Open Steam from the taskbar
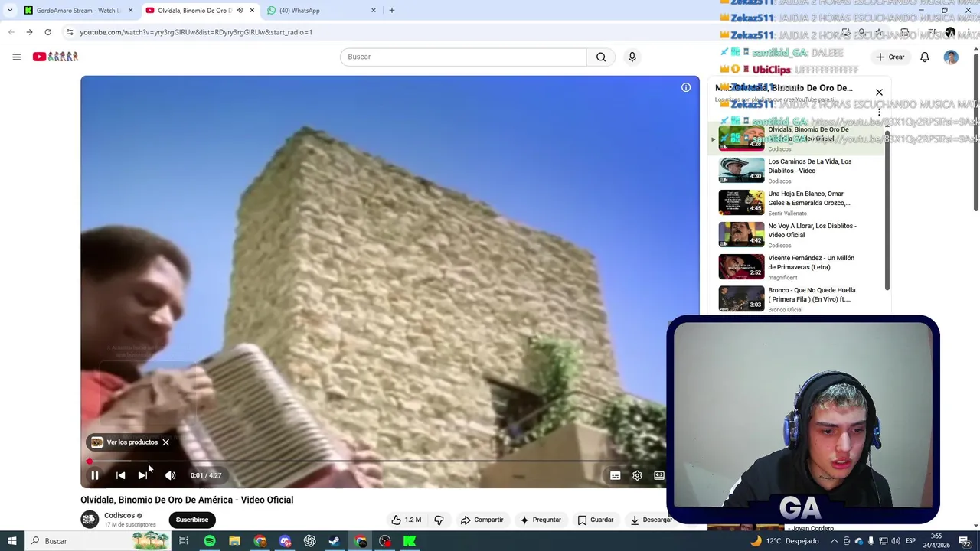This screenshot has height=551, width=980. (335, 541)
